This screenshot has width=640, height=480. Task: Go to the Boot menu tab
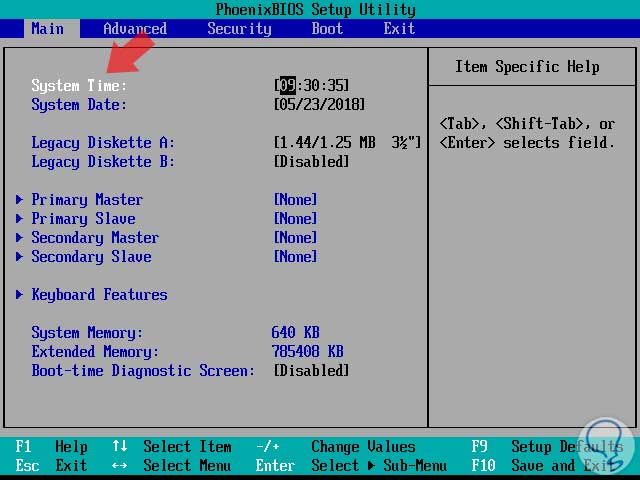coord(327,29)
